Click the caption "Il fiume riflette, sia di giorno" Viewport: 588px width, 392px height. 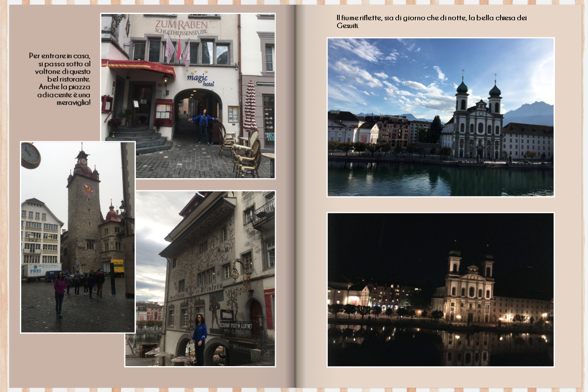pos(432,22)
